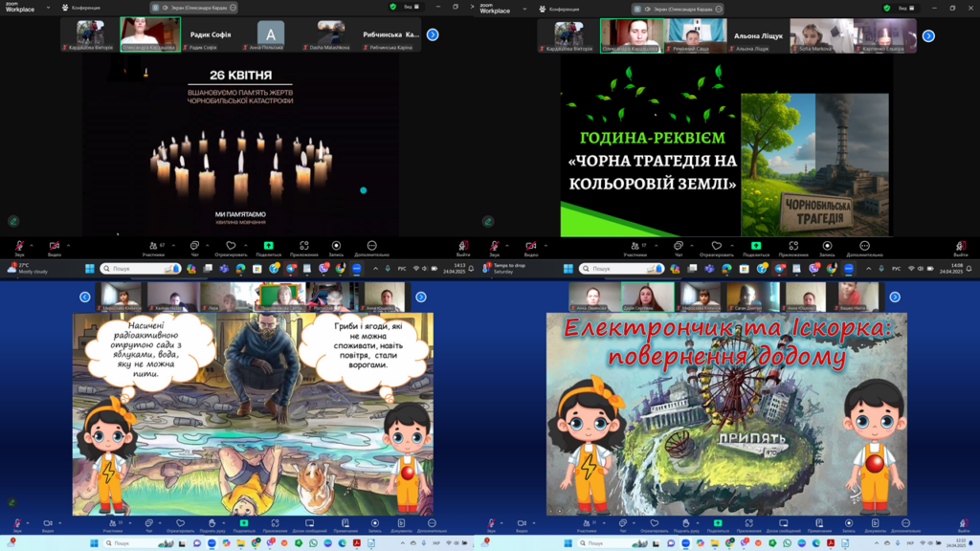Image resolution: width=980 pixels, height=551 pixels.
Task: Show previous participants in bottom-left video strip
Action: (x=85, y=297)
